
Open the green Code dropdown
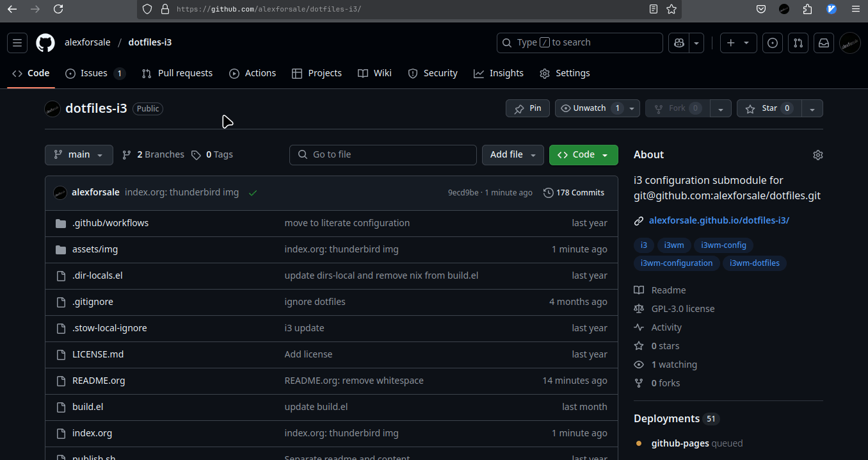pos(583,155)
